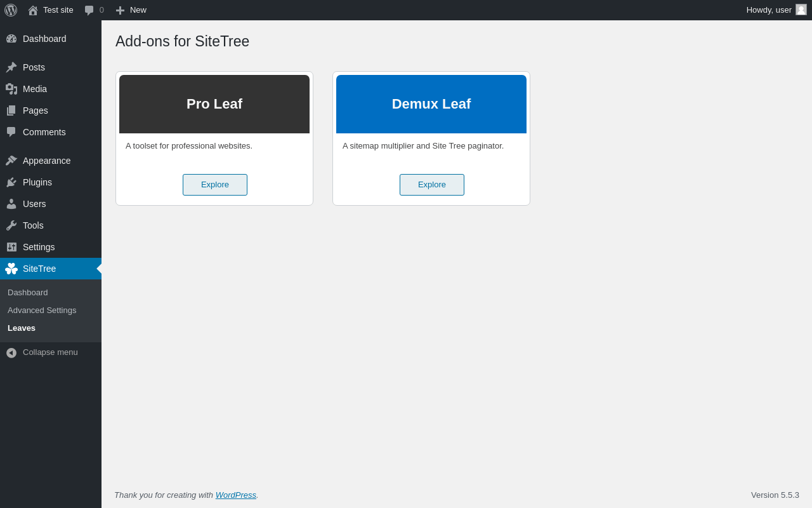Click the Appearance paintbrush icon

pyautogui.click(x=11, y=161)
